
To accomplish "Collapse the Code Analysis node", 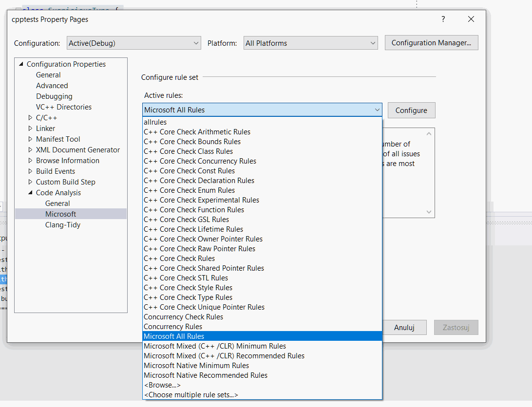I will [30, 192].
